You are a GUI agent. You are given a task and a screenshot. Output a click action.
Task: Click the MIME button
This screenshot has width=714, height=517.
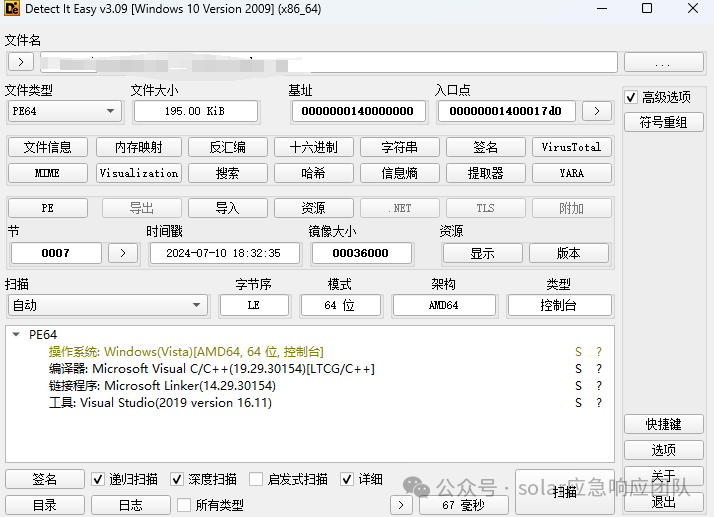coord(48,173)
